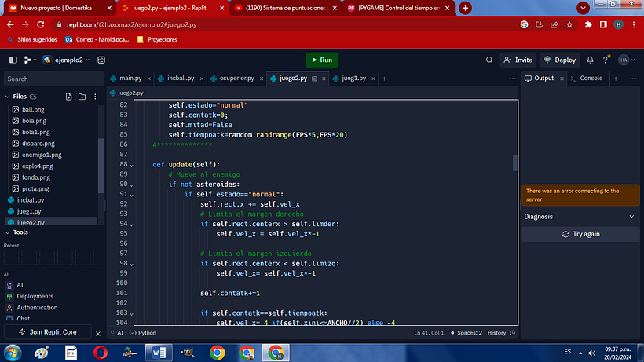Focus the Search field in sidebar
Viewport: 644px width, 362px height.
[x=53, y=79]
